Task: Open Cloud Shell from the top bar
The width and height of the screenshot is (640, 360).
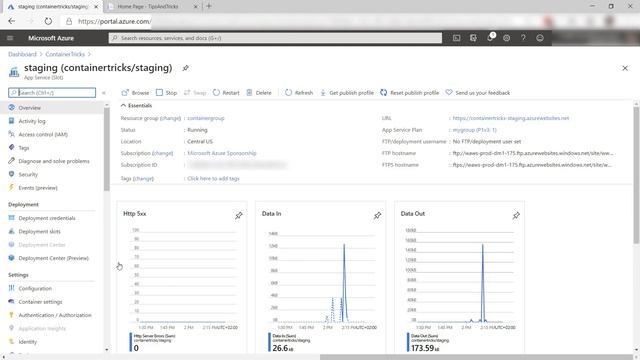Action: click(456, 38)
